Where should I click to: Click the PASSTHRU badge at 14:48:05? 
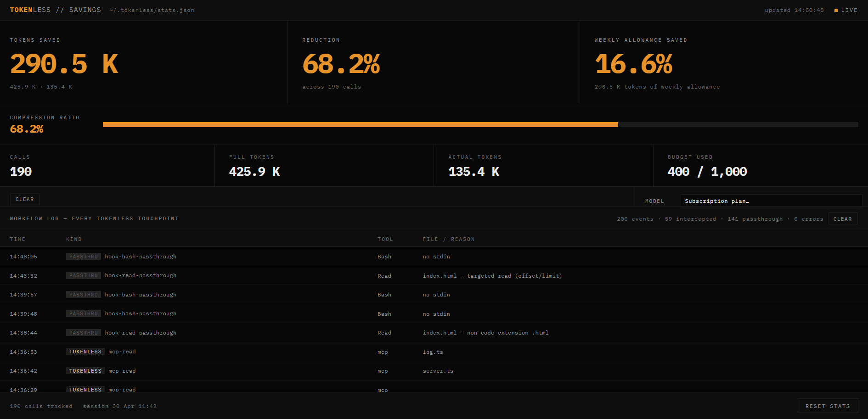click(84, 257)
